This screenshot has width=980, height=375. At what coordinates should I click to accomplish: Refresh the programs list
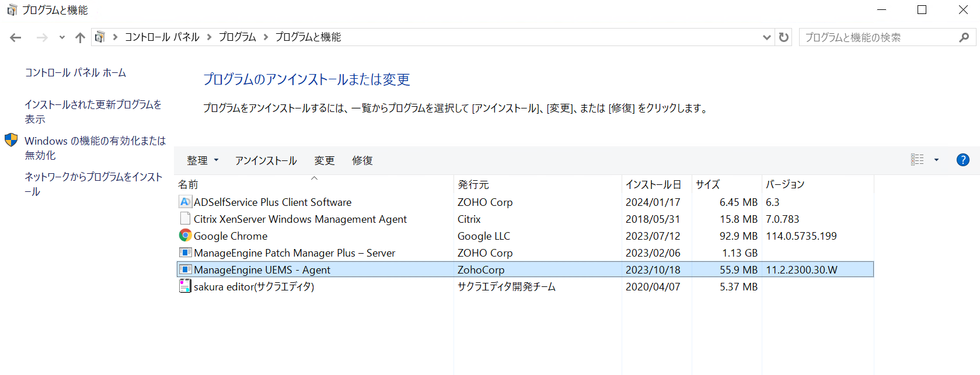pos(784,37)
